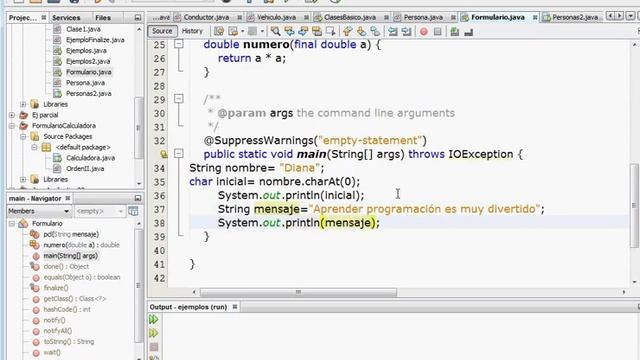The height and width of the screenshot is (360, 640).
Task: Toggle Bookmark icon in editor toolbar
Action: coord(375,31)
